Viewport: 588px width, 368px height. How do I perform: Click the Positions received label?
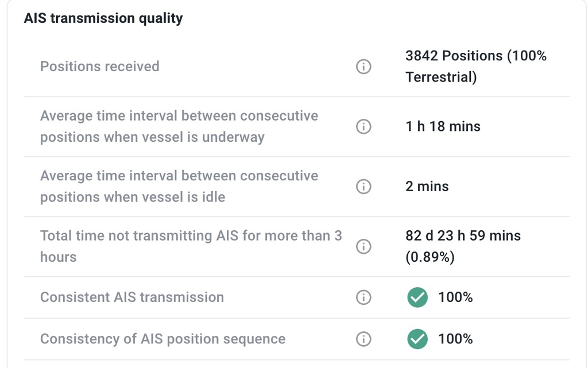pyautogui.click(x=100, y=67)
